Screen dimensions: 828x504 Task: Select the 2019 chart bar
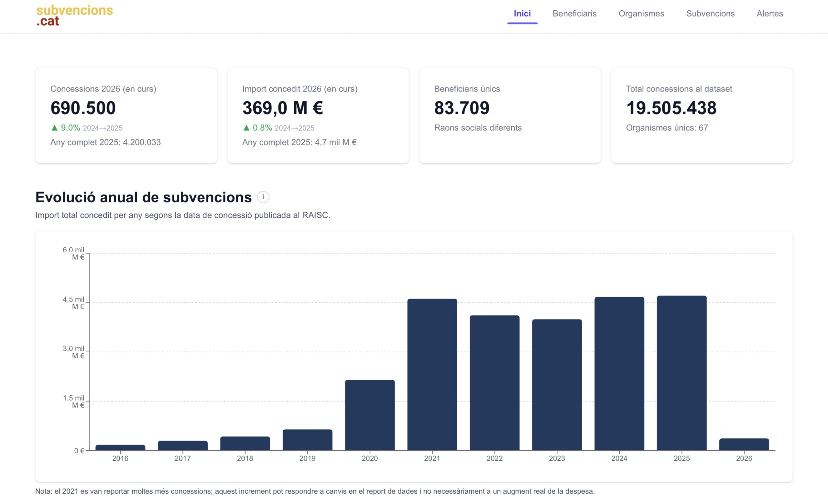[x=307, y=440]
